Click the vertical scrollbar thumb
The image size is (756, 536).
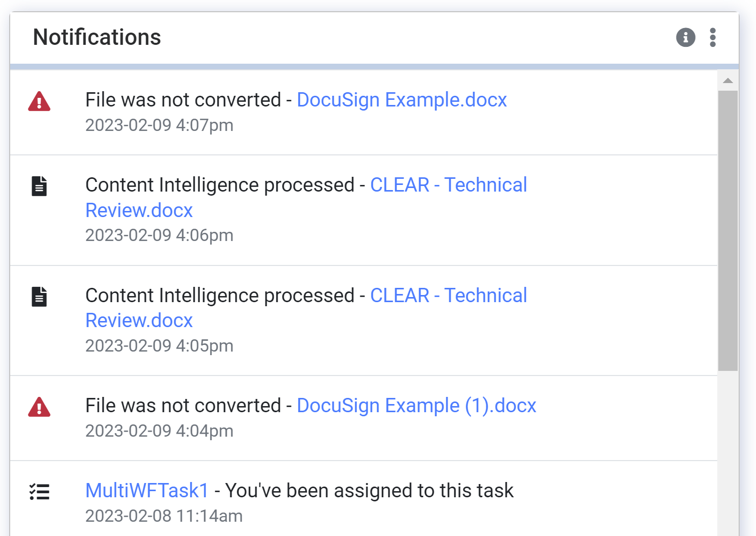[x=727, y=229]
